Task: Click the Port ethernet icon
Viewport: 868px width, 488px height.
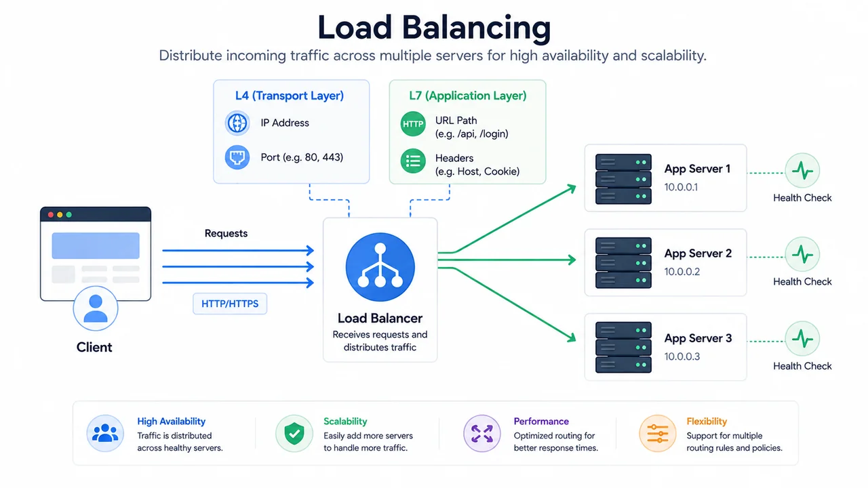Action: (x=237, y=158)
